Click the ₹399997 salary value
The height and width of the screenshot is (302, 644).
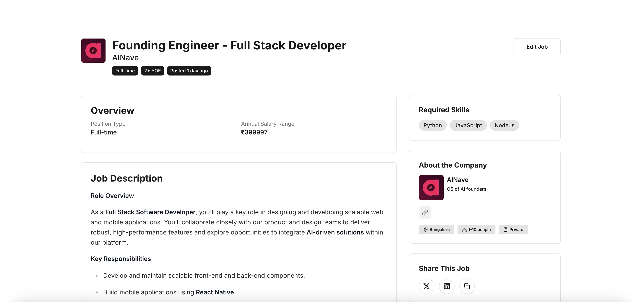pos(254,132)
